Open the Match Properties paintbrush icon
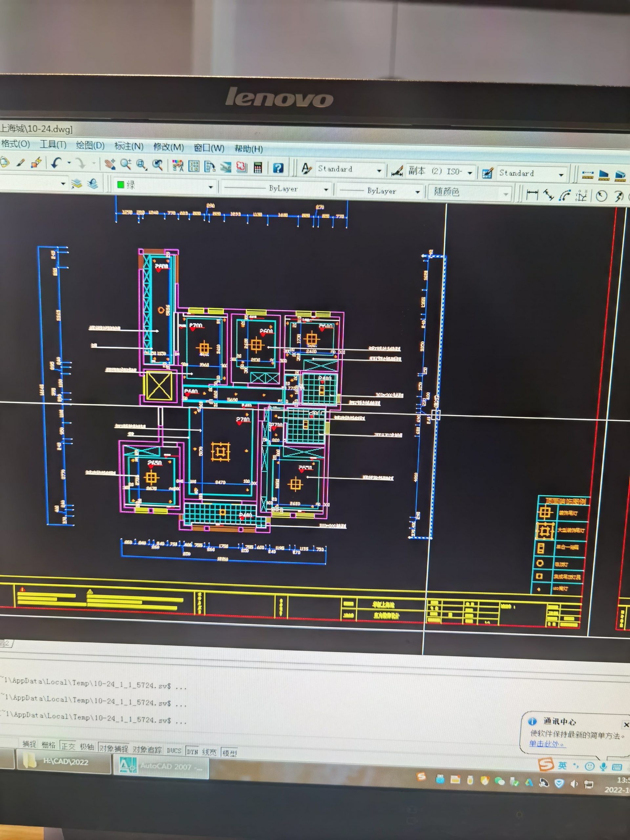Image resolution: width=630 pixels, height=840 pixels. pyautogui.click(x=20, y=163)
